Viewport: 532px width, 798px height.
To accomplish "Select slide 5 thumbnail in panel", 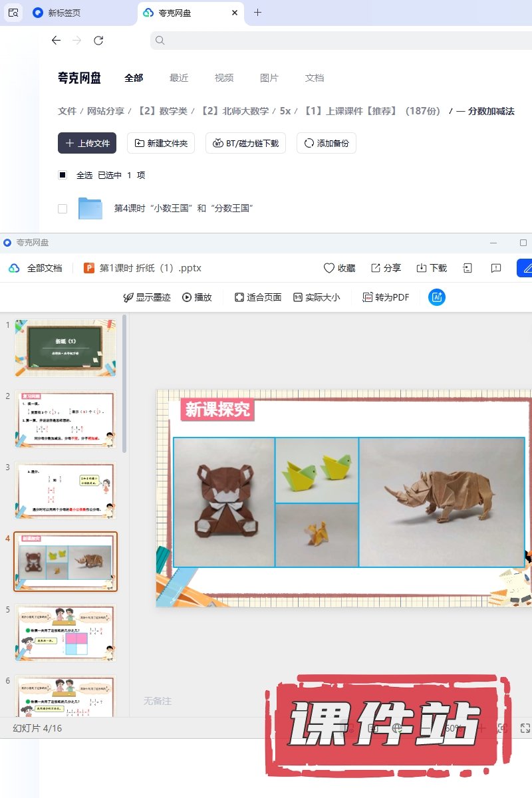I will click(x=65, y=632).
